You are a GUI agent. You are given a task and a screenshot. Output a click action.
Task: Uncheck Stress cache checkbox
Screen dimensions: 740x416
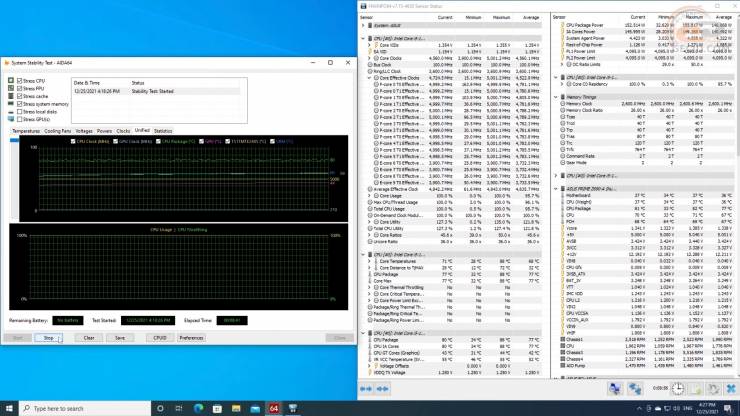click(x=20, y=96)
